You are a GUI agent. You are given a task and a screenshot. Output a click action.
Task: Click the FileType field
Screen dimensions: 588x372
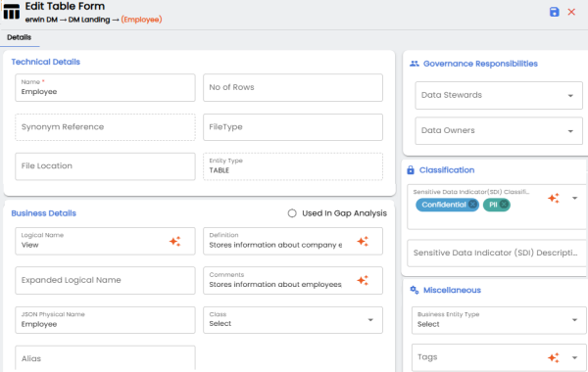tap(293, 127)
